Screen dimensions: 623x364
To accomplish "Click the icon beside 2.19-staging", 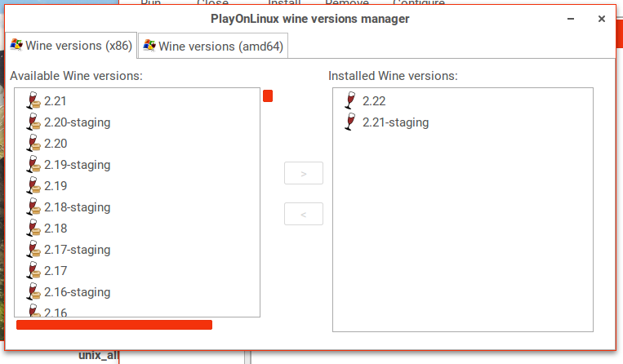I will point(33,164).
